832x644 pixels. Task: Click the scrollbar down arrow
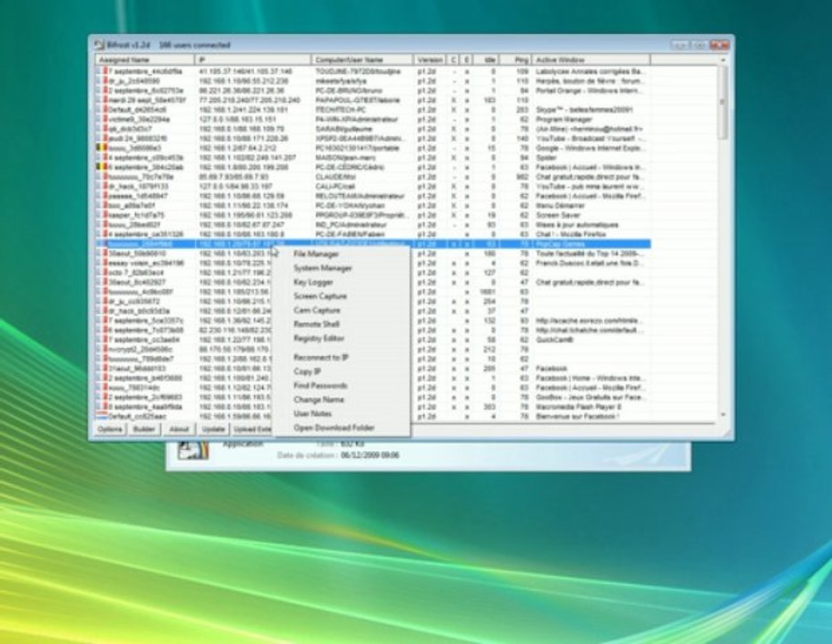coord(722,414)
